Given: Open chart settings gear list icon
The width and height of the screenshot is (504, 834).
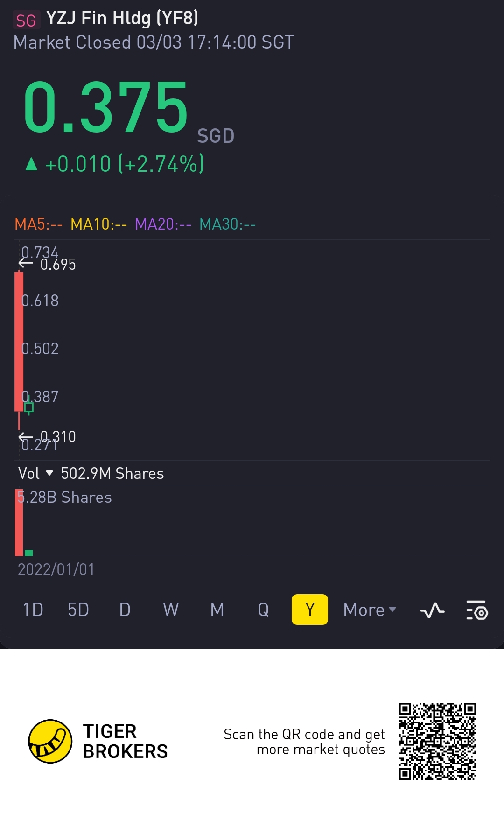Looking at the screenshot, I should pyautogui.click(x=477, y=610).
